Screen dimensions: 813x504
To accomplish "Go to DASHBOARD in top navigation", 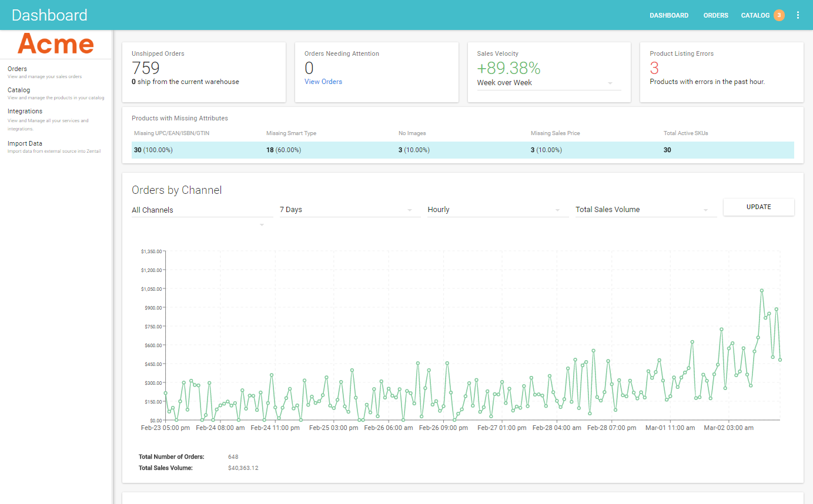I will (x=669, y=15).
